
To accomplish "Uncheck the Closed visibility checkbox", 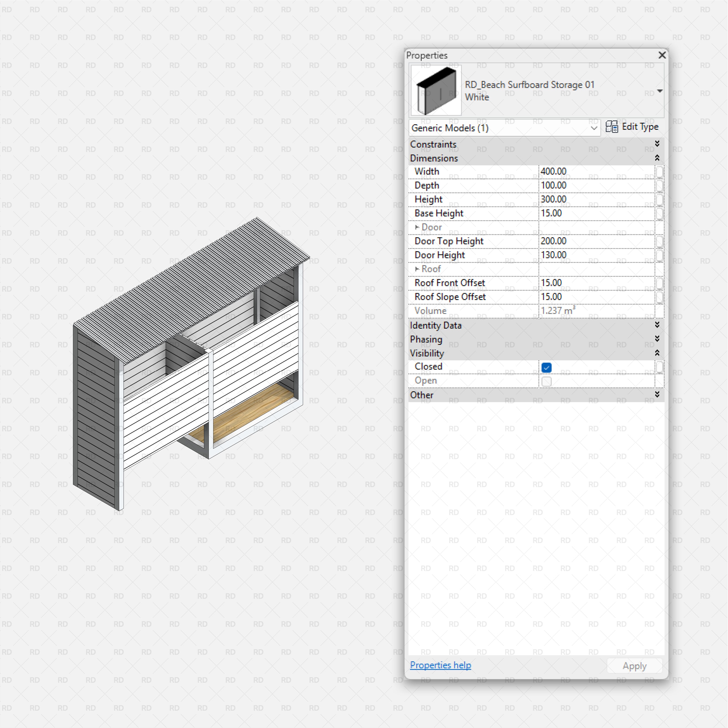I will [546, 367].
